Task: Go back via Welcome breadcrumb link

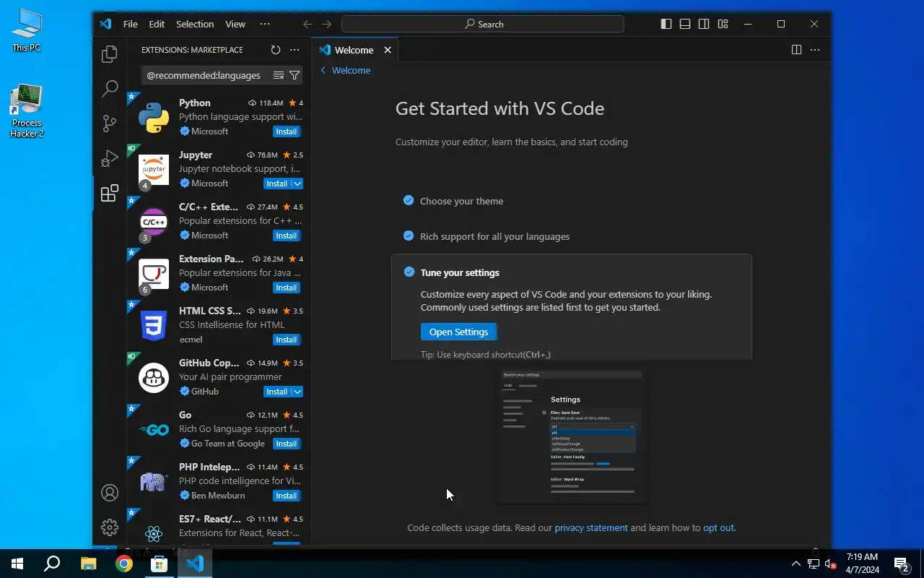Action: (345, 70)
